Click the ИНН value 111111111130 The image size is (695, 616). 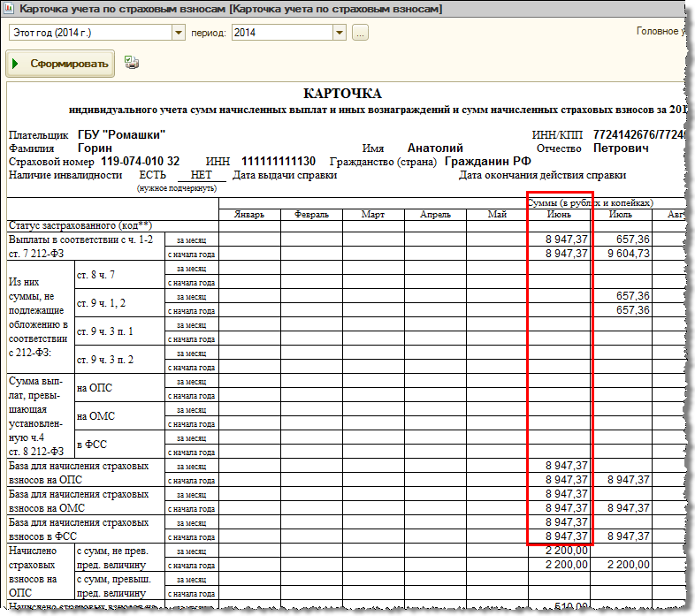tap(279, 162)
